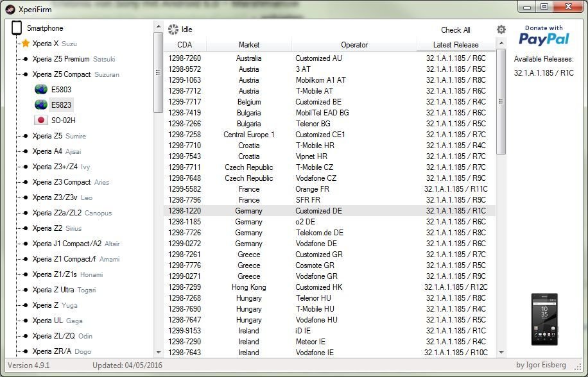Open Xperia ZR/A Dogo entry
Viewport: 588px width, 377px height.
tap(62, 351)
